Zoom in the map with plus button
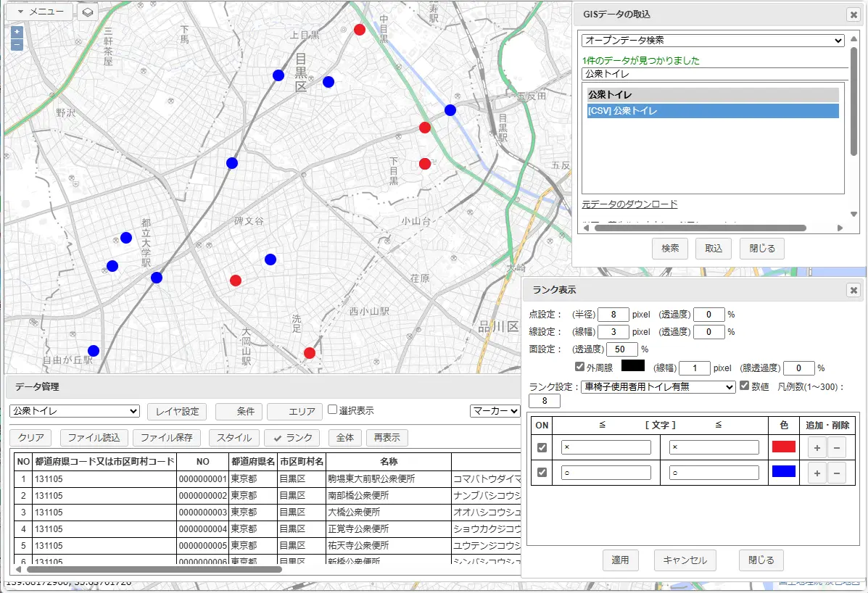Screen dimensions: 868x593 click(17, 32)
